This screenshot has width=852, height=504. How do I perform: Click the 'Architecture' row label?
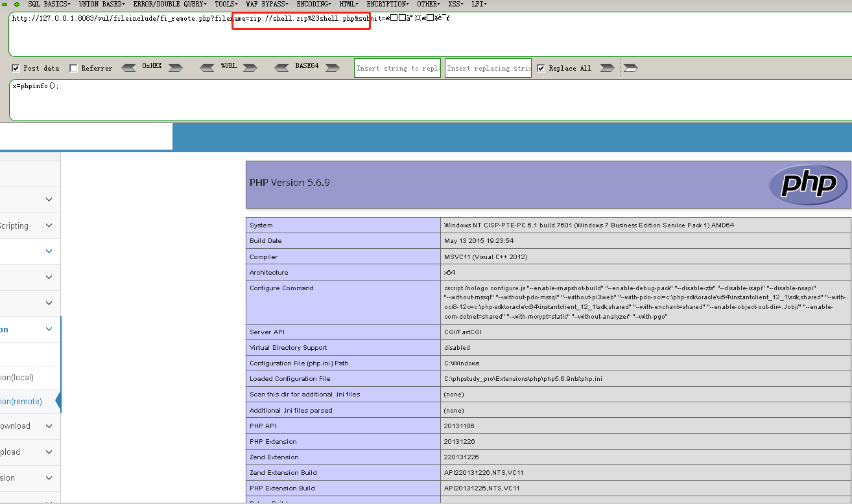coord(268,273)
